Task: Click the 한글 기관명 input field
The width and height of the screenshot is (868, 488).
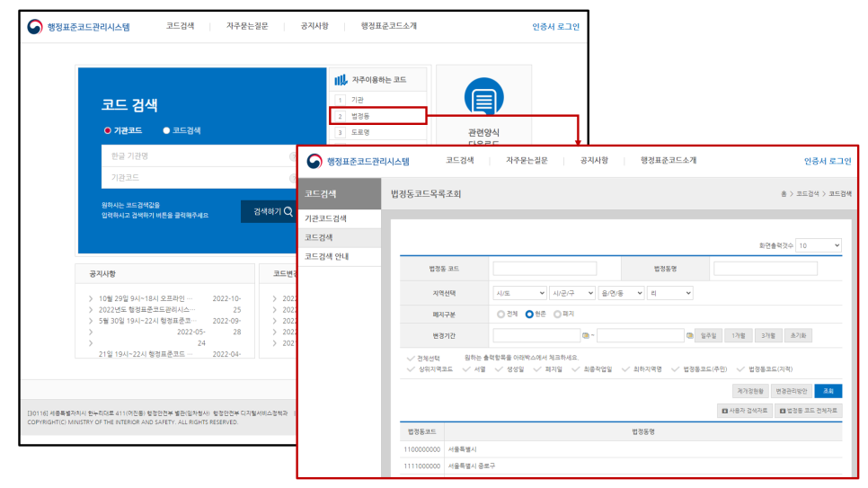Action: pyautogui.click(x=199, y=156)
